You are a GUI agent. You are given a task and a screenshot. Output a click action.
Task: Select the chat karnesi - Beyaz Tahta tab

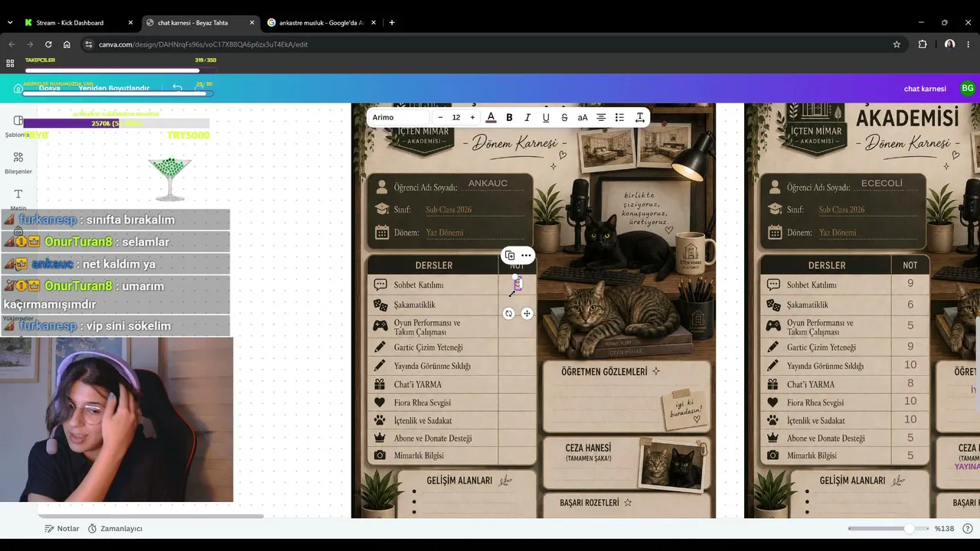click(x=199, y=23)
